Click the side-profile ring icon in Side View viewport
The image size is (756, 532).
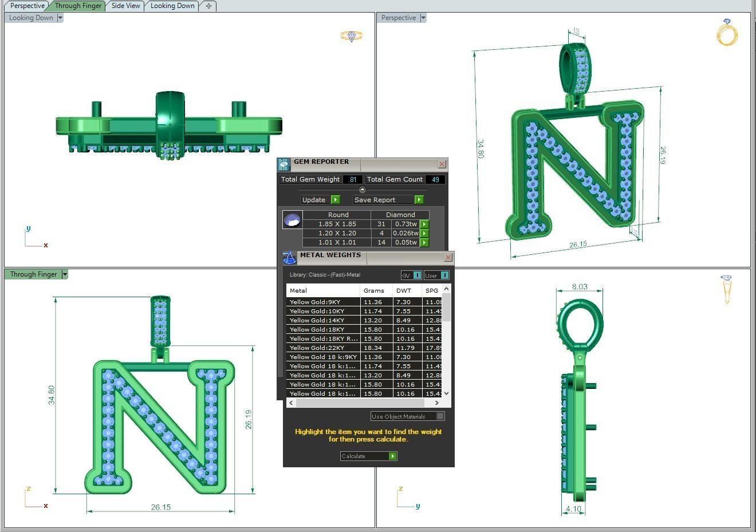pos(727,289)
